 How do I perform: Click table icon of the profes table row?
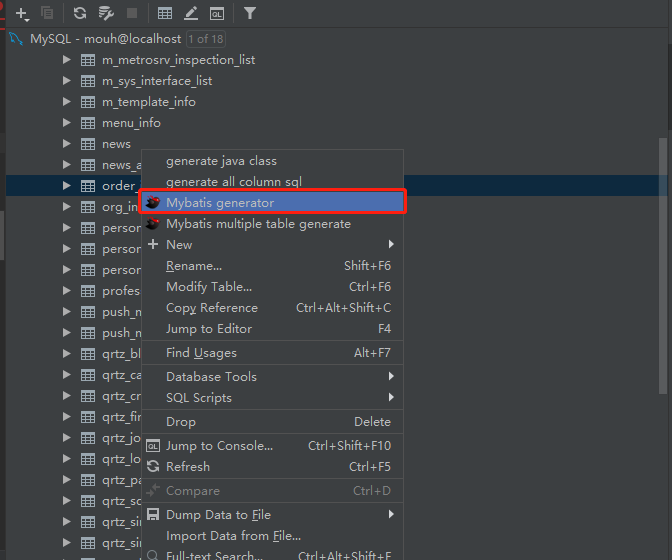click(88, 291)
